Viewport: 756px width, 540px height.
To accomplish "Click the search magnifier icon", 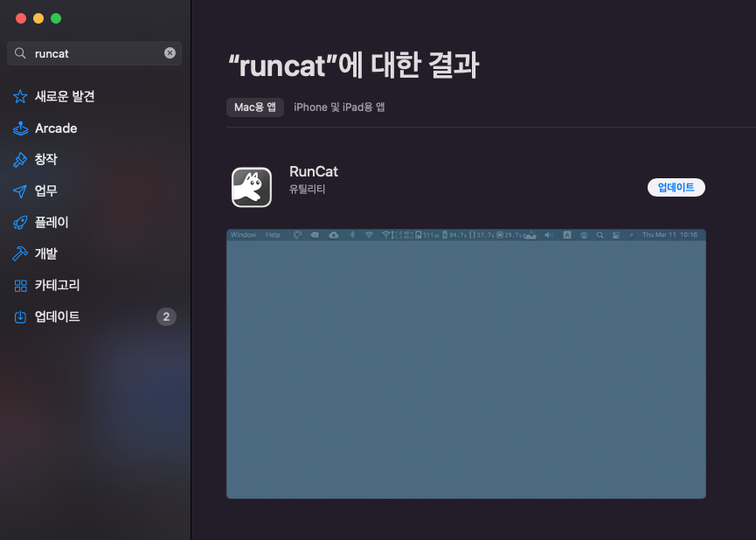I will tap(20, 53).
